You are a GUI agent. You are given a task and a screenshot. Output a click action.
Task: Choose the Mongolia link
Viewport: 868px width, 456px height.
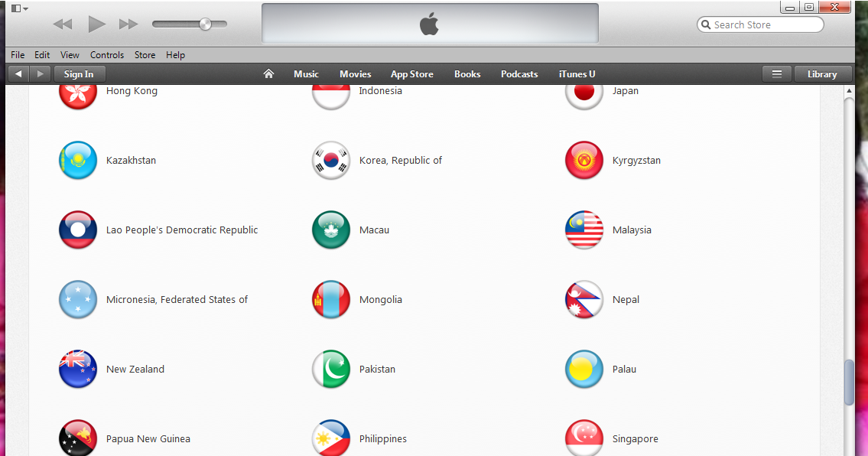click(380, 300)
